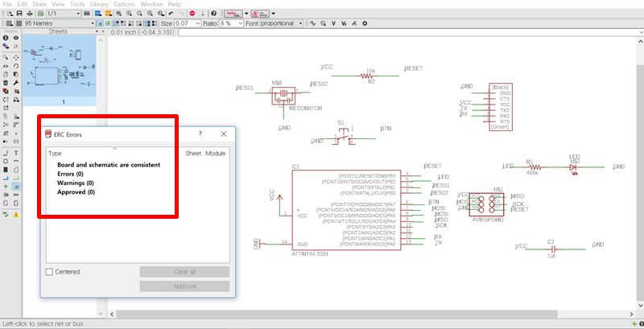Image resolution: width=644 pixels, height=329 pixels.
Task: Click the Save icon in toolbar
Action: 19,14
